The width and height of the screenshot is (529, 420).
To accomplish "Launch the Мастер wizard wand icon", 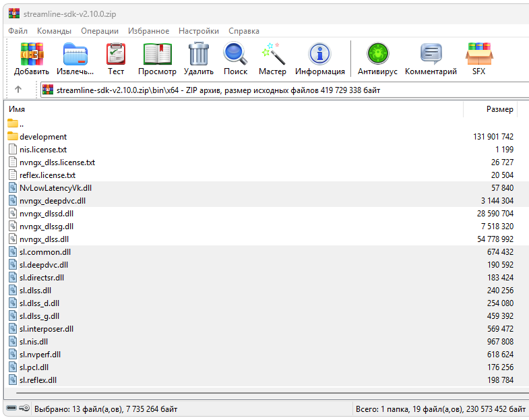I will click(273, 54).
